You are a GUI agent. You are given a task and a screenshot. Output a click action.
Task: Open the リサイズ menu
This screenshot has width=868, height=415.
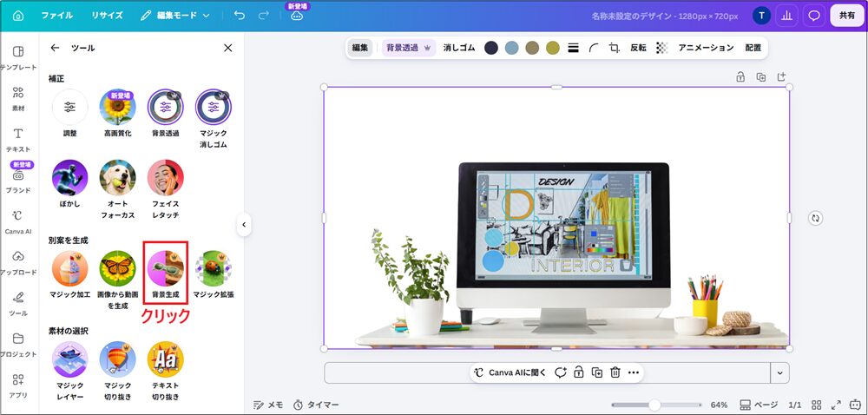(108, 16)
